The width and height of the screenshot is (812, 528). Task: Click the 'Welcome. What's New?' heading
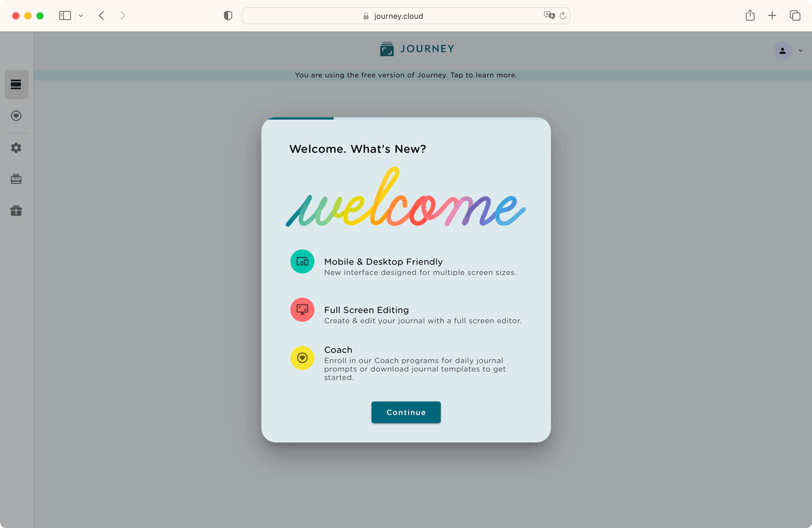click(x=358, y=149)
